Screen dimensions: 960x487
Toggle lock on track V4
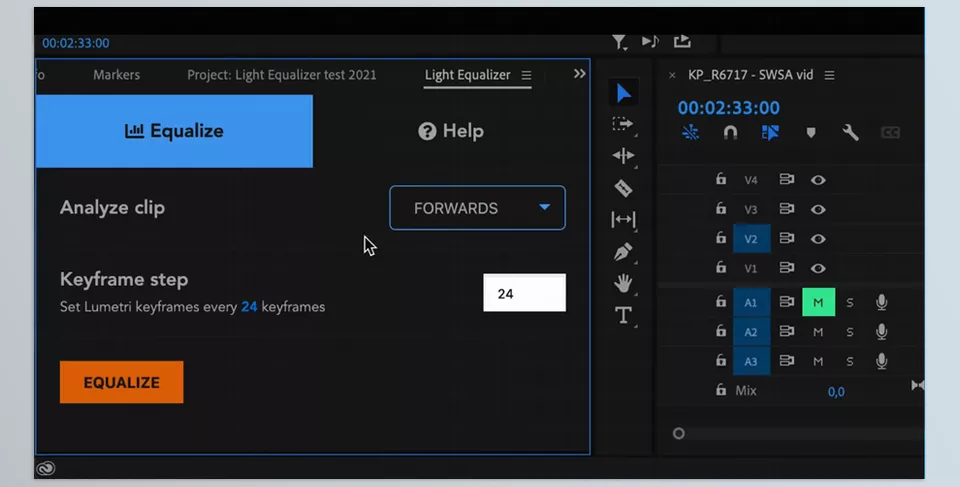721,178
